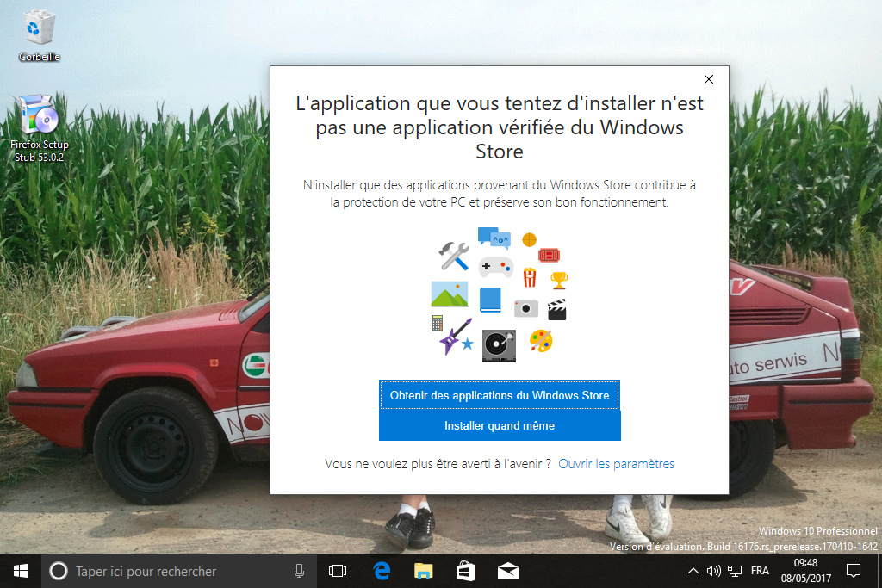Select the Firefox Setup Stub 53.0.2 icon

pos(39,129)
